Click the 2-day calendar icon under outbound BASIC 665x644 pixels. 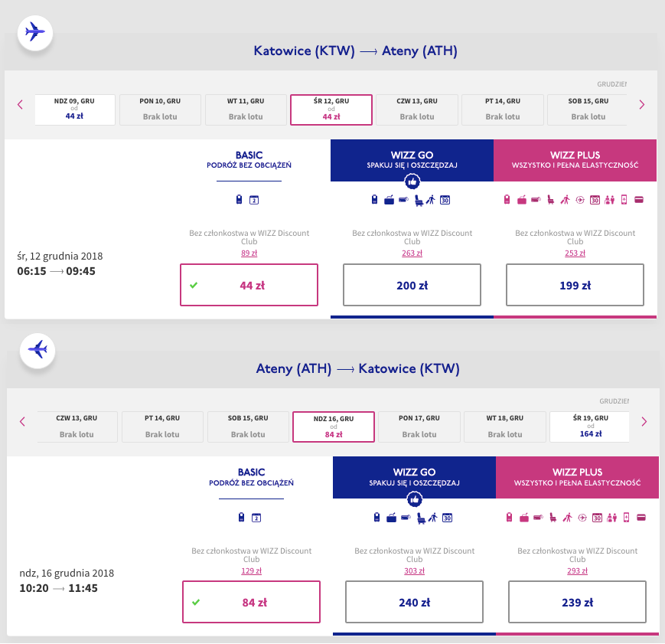[254, 200]
